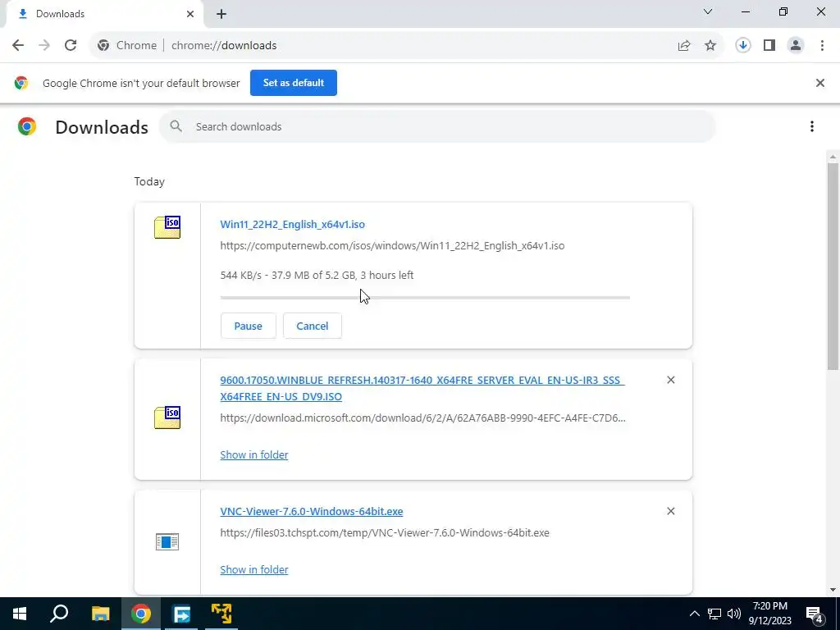Open the 9600.17050.WINBLUE_REFRESH ISO file link
The width and height of the screenshot is (840, 630).
click(x=422, y=388)
